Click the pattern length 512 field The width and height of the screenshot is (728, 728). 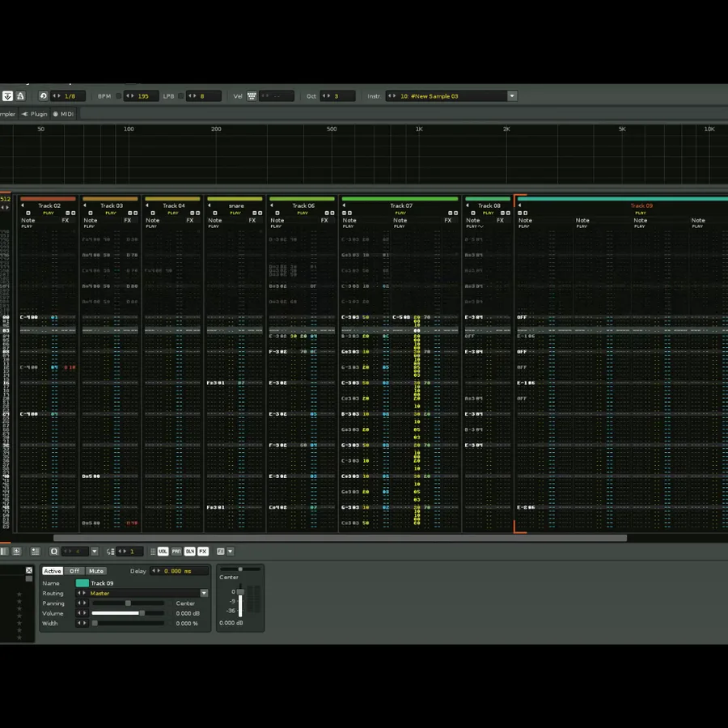[5, 199]
